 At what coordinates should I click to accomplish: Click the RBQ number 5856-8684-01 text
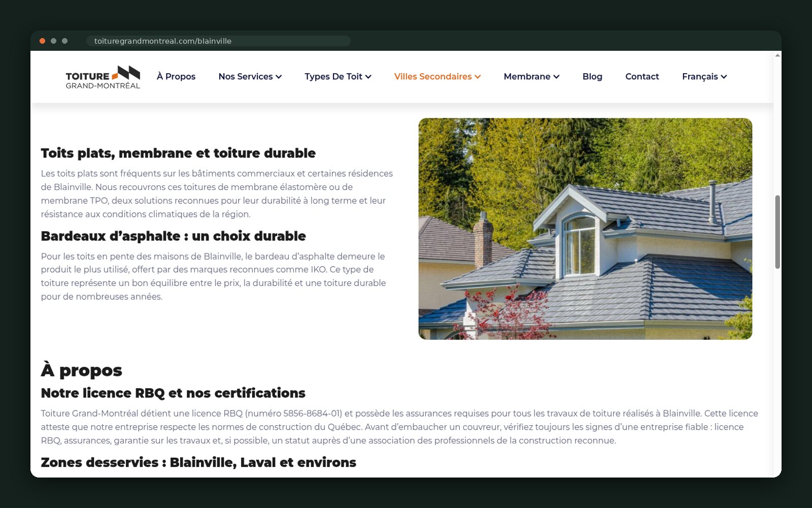(311, 414)
